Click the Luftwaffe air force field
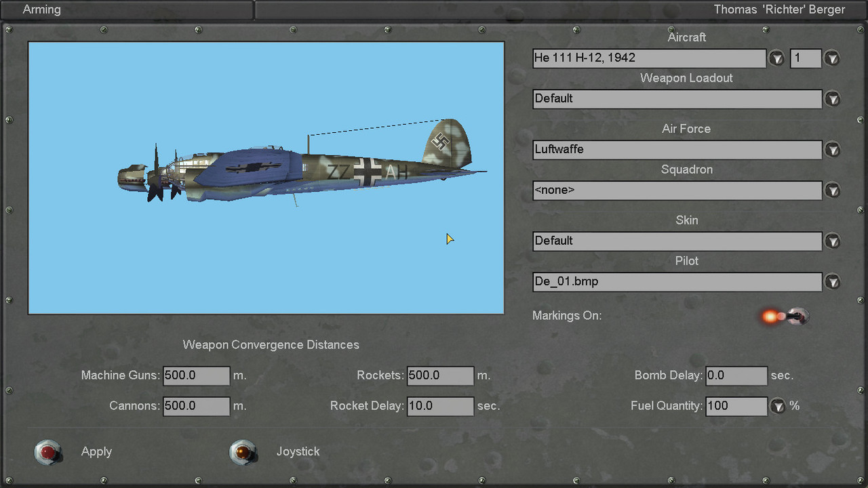The height and width of the screenshot is (488, 868). click(x=677, y=150)
